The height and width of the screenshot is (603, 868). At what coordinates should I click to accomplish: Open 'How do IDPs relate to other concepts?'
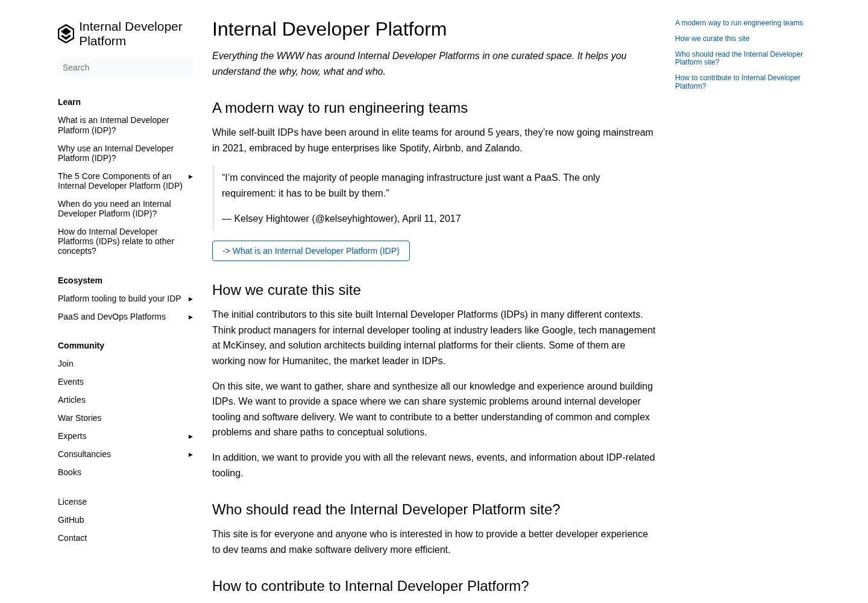116,241
